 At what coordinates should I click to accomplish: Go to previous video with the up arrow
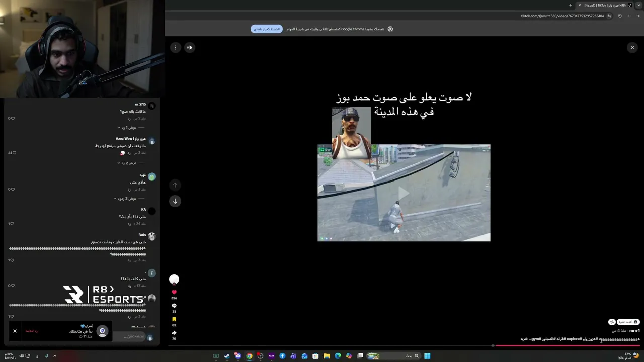tap(175, 185)
